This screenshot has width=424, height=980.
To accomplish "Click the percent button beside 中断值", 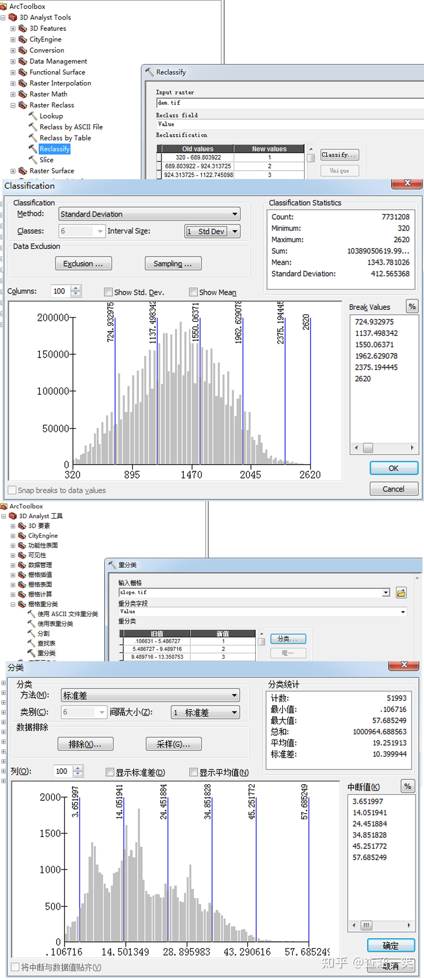I will pos(407,786).
